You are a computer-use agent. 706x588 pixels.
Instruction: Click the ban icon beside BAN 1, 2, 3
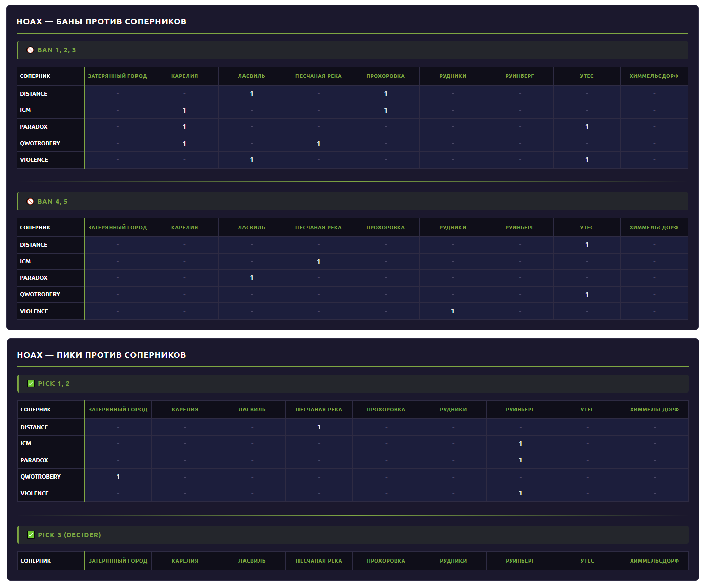point(31,50)
